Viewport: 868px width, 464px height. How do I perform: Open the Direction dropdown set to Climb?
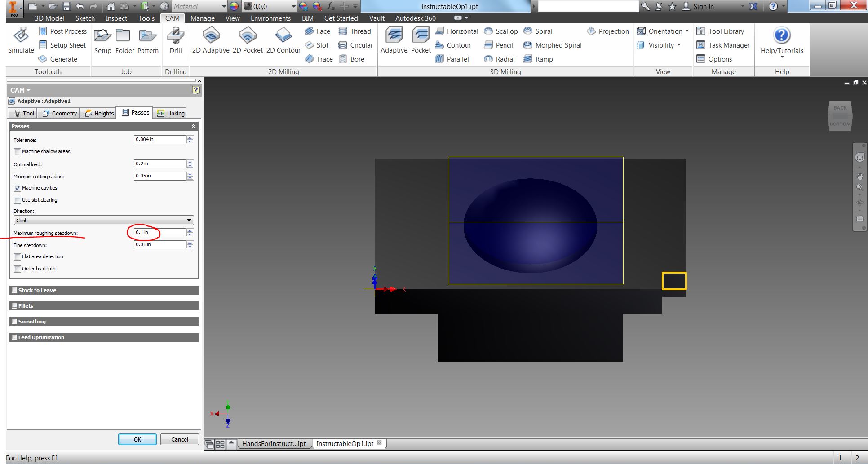(x=104, y=221)
